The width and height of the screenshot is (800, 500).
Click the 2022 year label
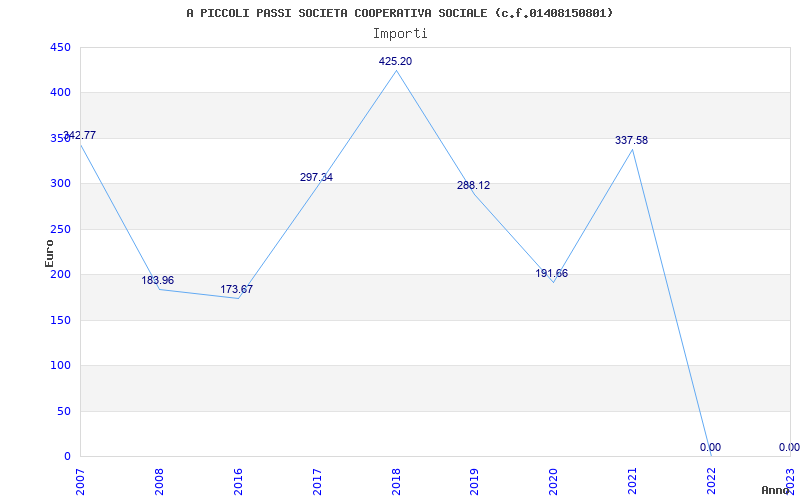tap(711, 482)
